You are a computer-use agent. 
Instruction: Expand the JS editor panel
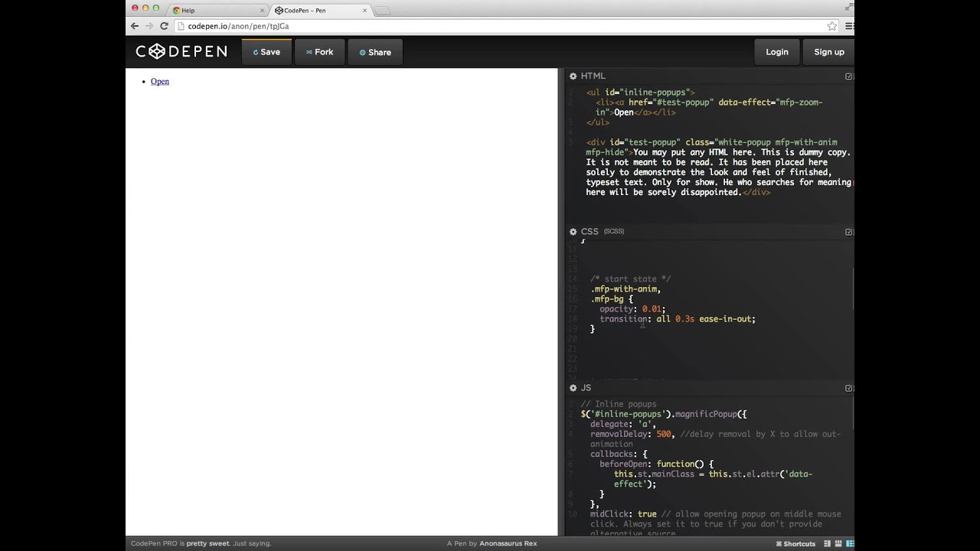[848, 388]
